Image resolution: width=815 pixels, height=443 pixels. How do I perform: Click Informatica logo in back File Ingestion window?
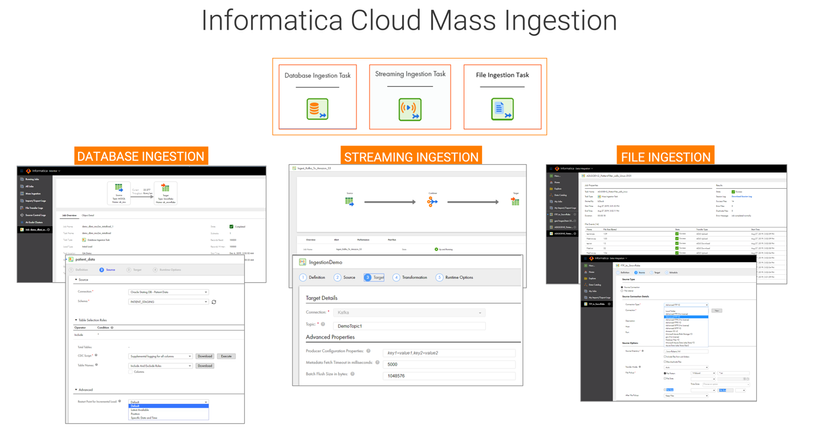[x=557, y=168]
